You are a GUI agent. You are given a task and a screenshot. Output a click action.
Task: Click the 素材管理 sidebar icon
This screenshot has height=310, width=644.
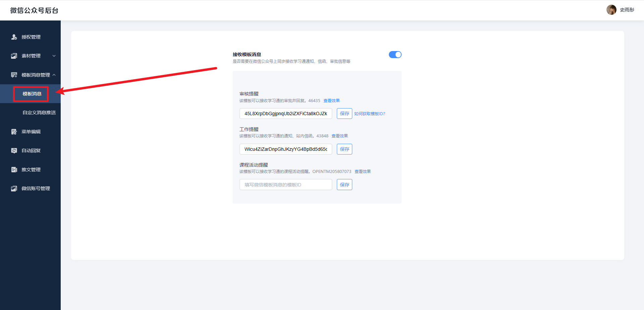[x=14, y=56]
